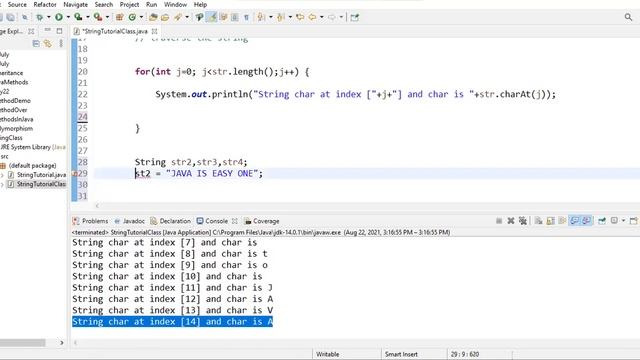Close the StringTutorialClass.java editor tab

tap(154, 31)
